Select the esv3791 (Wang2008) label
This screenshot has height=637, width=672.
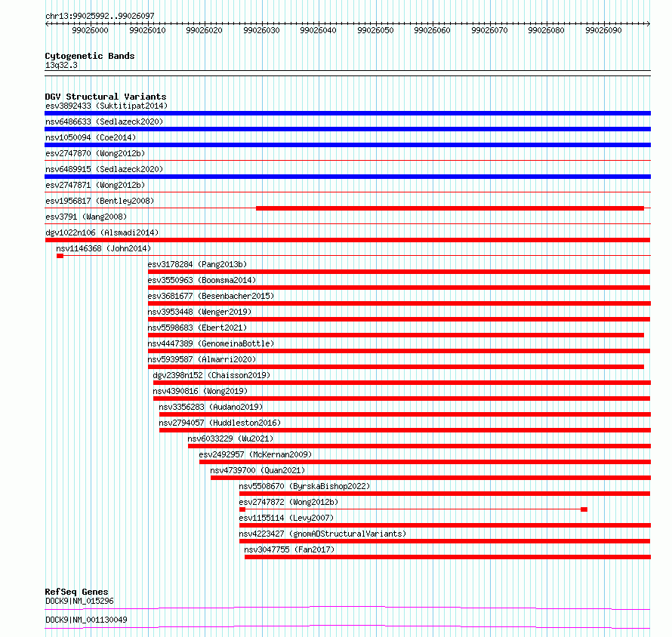(86, 217)
